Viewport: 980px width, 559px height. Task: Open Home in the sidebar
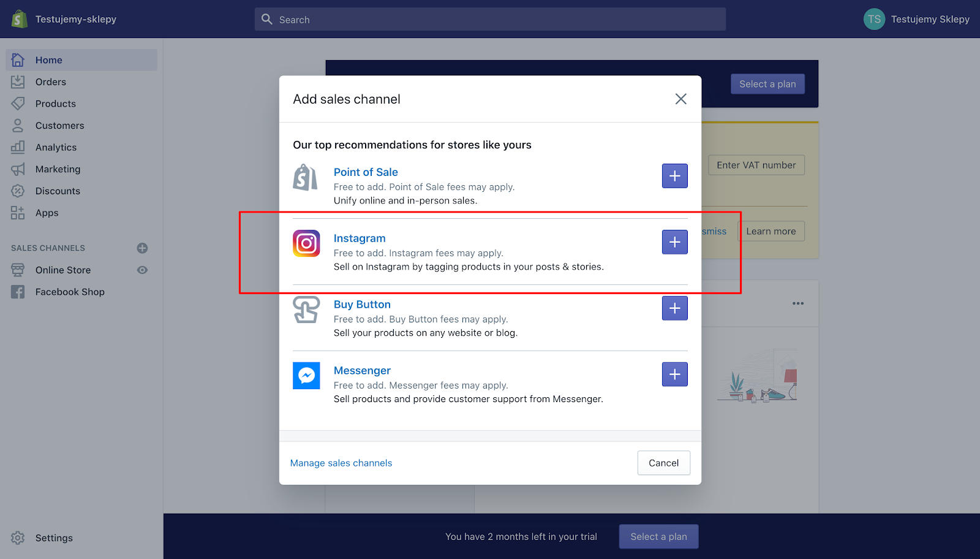point(81,60)
